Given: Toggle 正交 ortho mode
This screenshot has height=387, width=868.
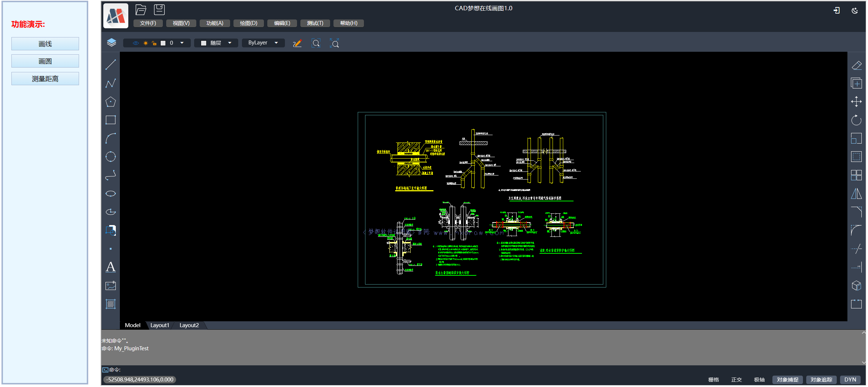Looking at the screenshot, I should click(x=736, y=380).
